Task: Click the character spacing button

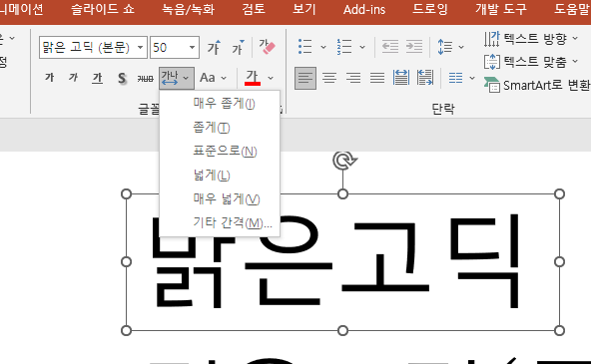Action: pyautogui.click(x=177, y=78)
